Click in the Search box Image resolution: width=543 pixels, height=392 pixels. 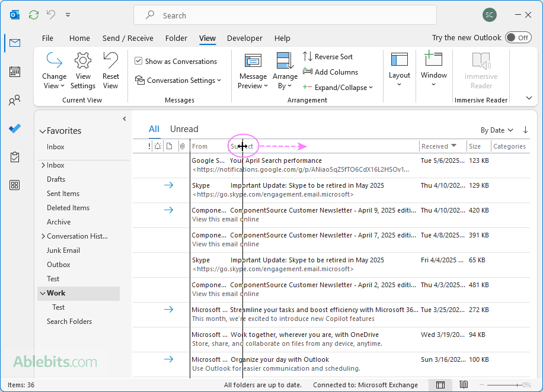pos(285,15)
